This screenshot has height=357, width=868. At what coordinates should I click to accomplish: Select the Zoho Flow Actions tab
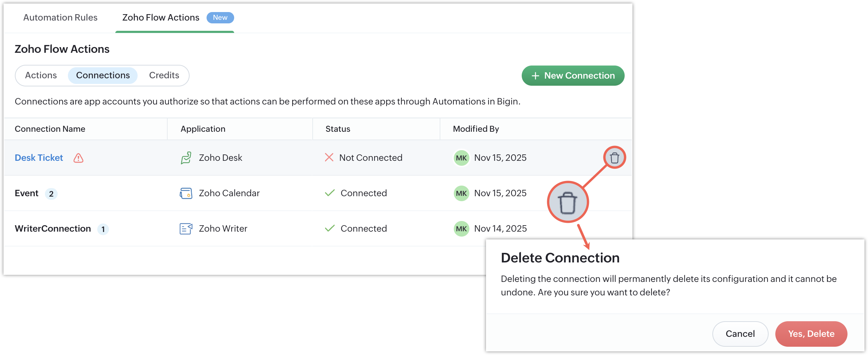[x=161, y=17]
